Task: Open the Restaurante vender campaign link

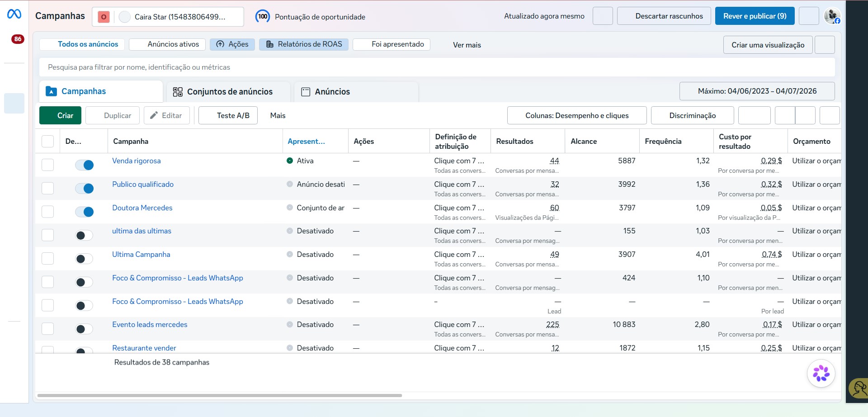Action: click(144, 348)
